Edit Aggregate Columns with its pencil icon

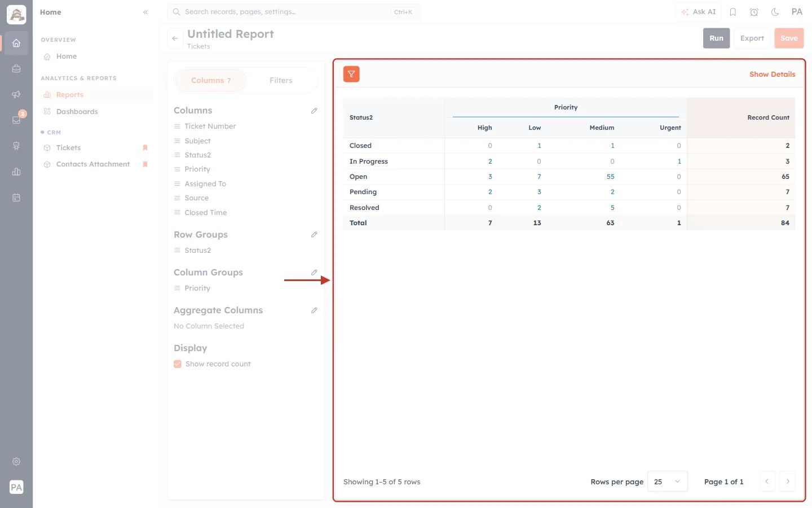tap(314, 310)
